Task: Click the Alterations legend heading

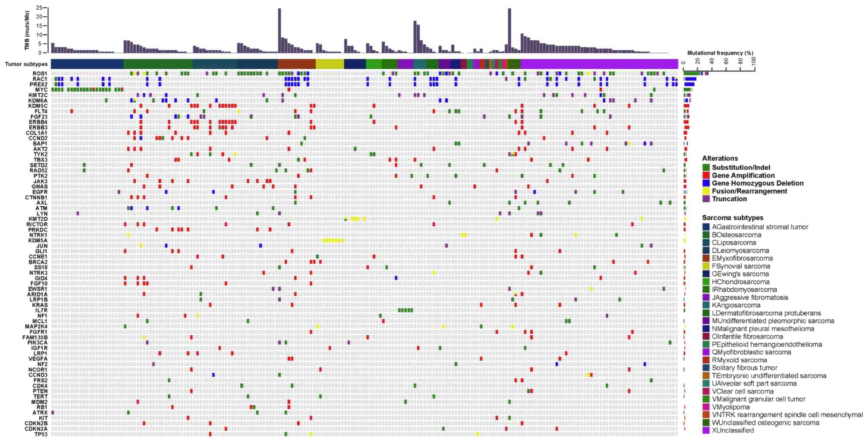Action: click(720, 158)
